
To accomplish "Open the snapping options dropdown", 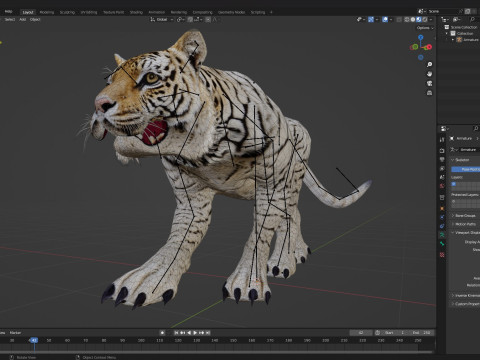I will (197, 20).
